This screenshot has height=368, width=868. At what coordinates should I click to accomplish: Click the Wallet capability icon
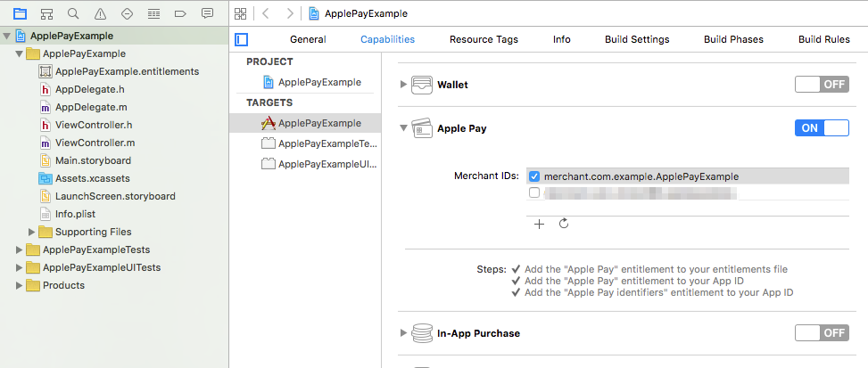coord(422,85)
